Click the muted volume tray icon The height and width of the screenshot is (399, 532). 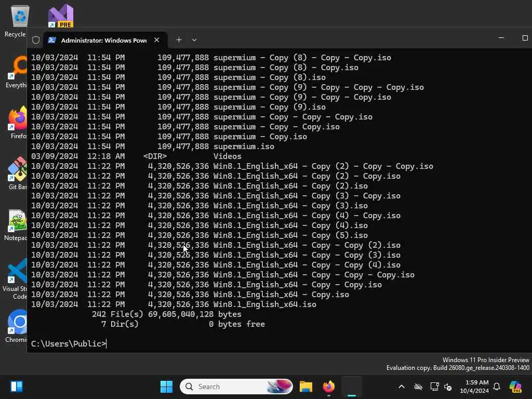pyautogui.click(x=448, y=387)
